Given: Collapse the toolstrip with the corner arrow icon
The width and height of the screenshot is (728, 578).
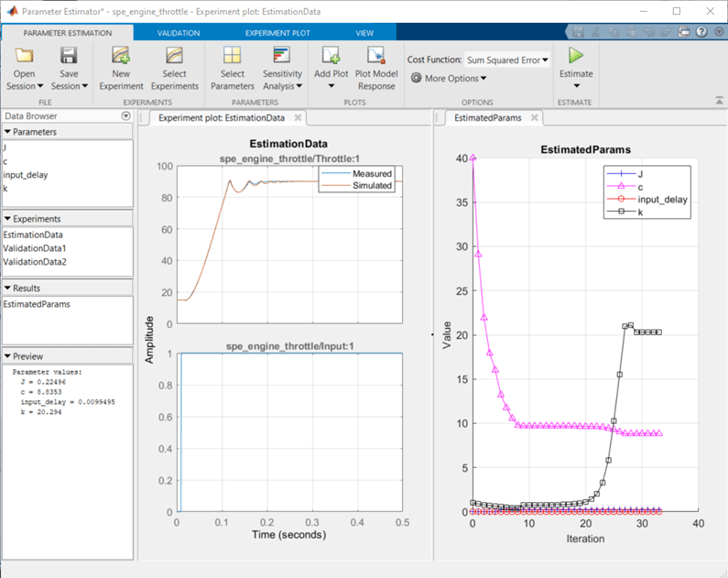Looking at the screenshot, I should (719, 100).
